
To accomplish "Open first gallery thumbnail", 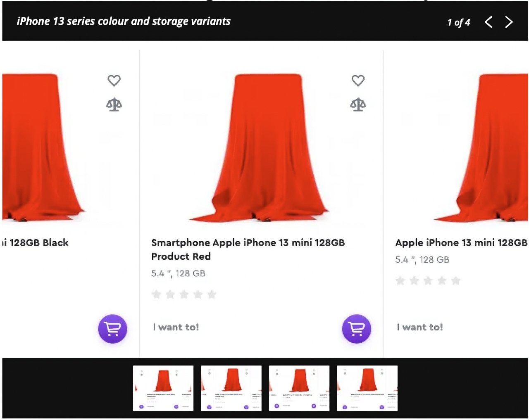I will 163,388.
